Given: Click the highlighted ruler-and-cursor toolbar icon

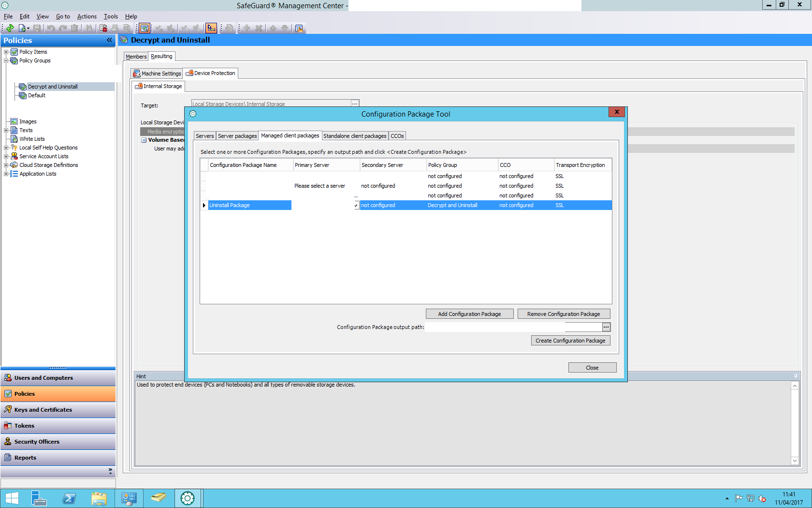Looking at the screenshot, I should tap(211, 28).
